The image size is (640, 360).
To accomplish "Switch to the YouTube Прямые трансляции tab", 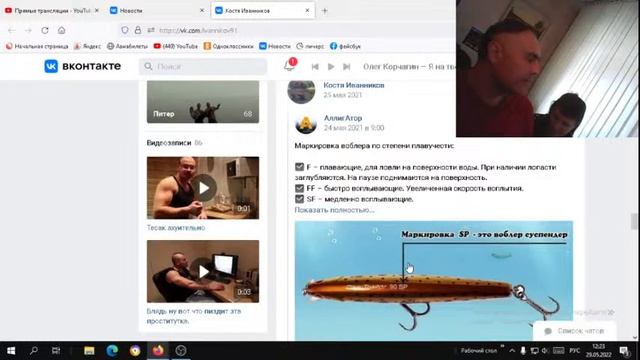I will point(51,11).
